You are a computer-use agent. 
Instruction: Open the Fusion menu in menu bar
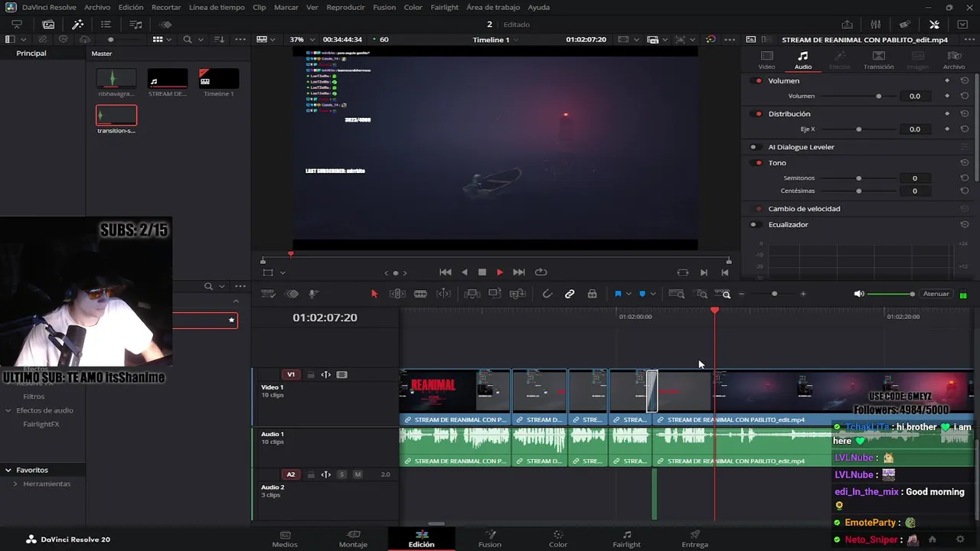[x=384, y=7]
